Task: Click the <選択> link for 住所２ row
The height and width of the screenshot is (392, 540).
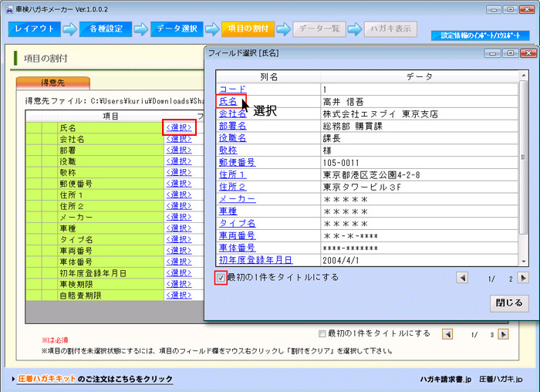Action: (x=179, y=206)
